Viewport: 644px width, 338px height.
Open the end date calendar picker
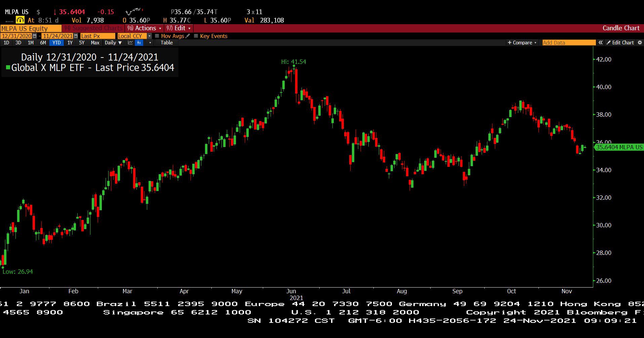(x=76, y=36)
